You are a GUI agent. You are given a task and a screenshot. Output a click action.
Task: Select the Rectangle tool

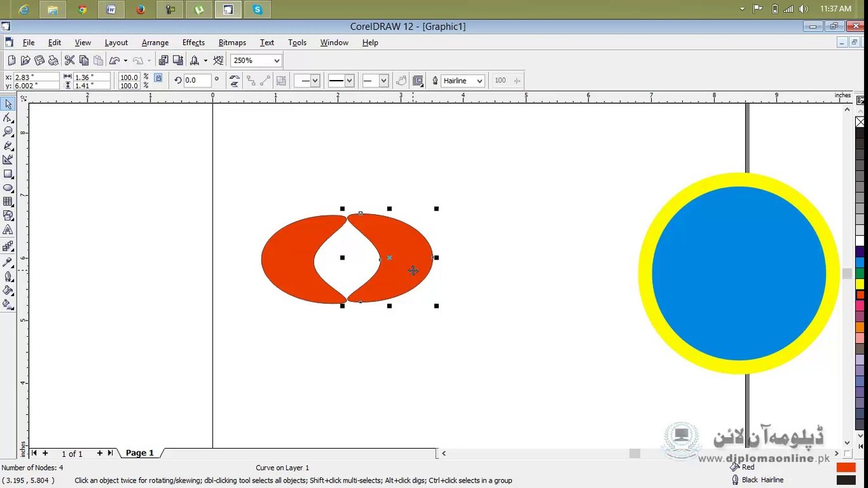tap(8, 174)
